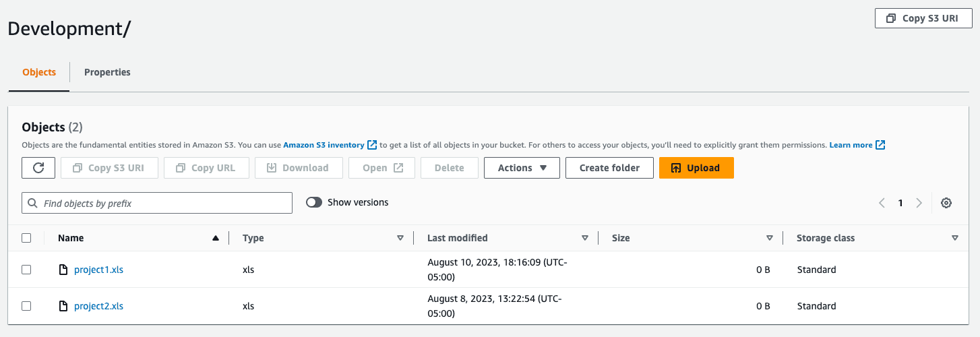This screenshot has width=980, height=337.
Task: Select the Objects tab
Action: (39, 72)
